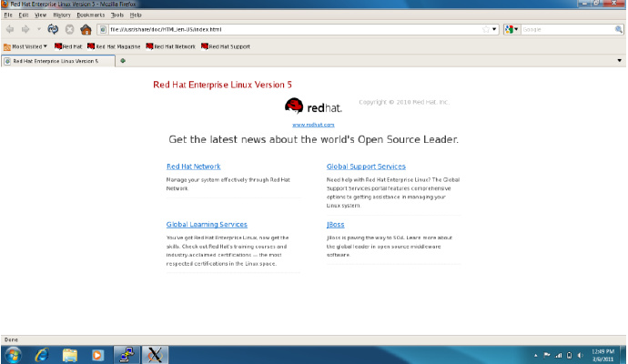Viewport: 628px width, 364px height.
Task: Open the Help menu
Action: tap(136, 15)
